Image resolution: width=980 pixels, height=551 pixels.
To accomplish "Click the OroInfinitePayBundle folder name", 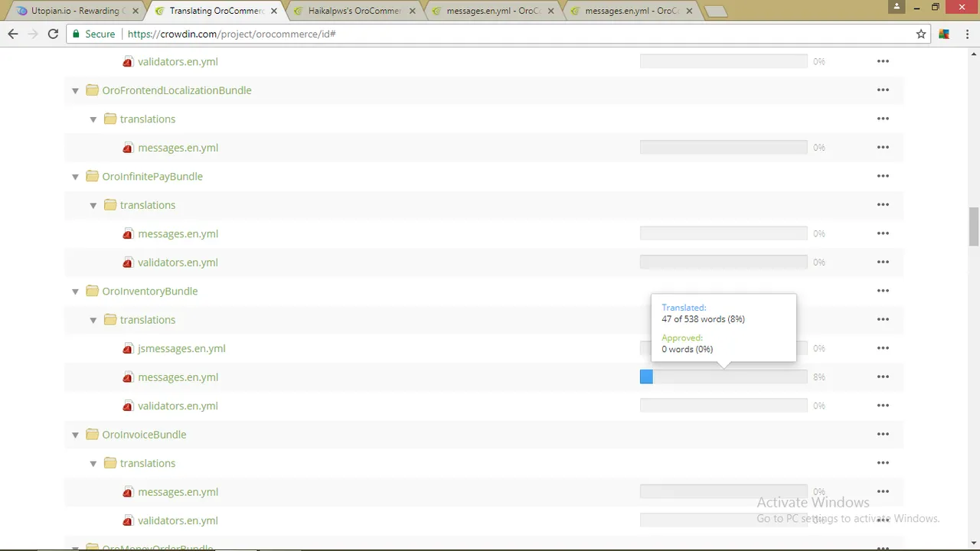I will pyautogui.click(x=152, y=176).
